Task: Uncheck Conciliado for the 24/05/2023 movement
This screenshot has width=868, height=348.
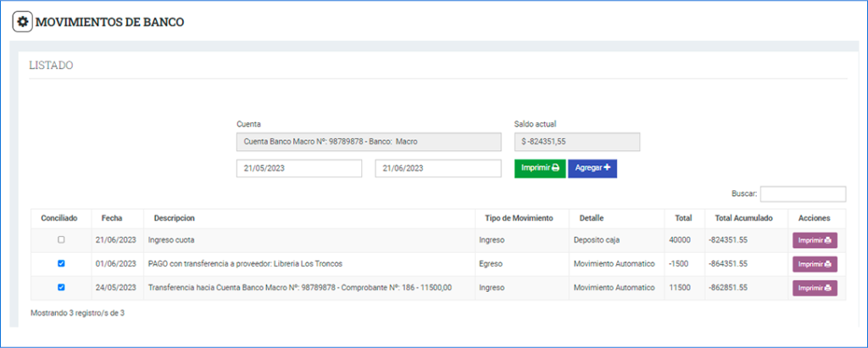Action: pos(61,288)
